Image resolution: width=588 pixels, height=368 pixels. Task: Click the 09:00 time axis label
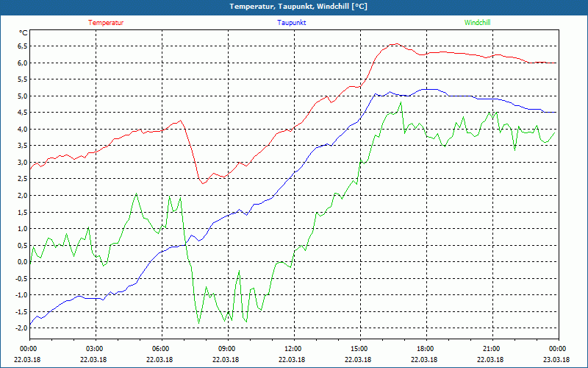(227, 349)
